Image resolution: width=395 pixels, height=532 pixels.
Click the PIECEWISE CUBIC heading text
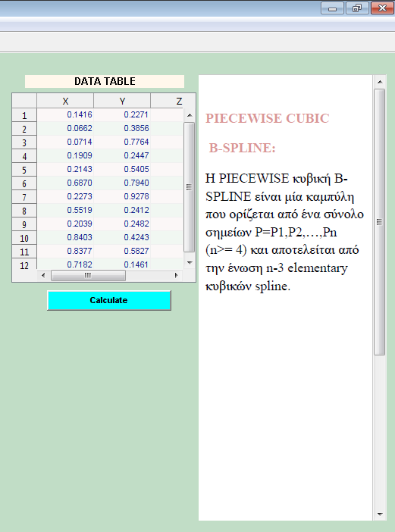[x=268, y=118]
